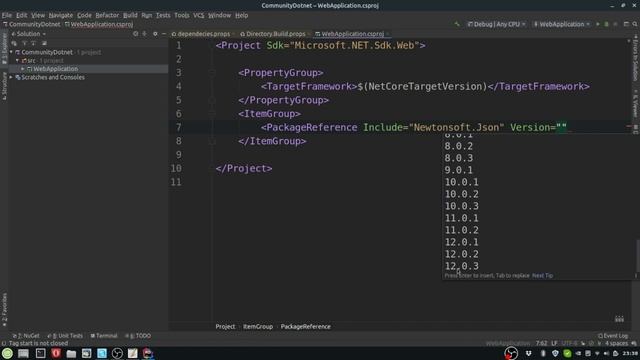Screen dimensions: 640x360
Task: Open the Build menu
Action: click(130, 15)
